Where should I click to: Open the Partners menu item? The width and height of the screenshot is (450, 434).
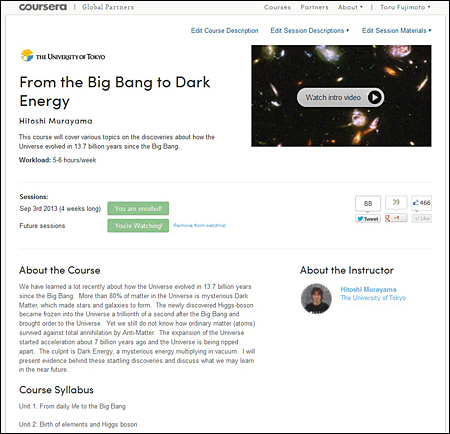(314, 7)
